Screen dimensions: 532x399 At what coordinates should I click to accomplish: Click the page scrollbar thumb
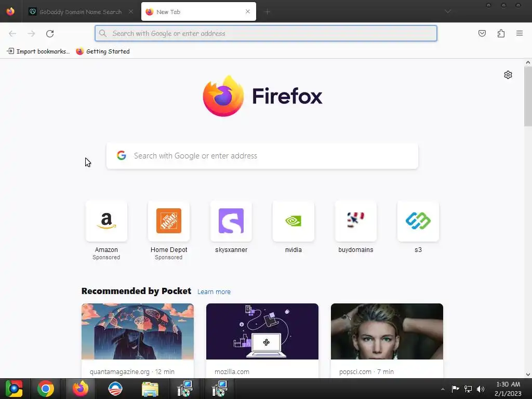coord(528,96)
